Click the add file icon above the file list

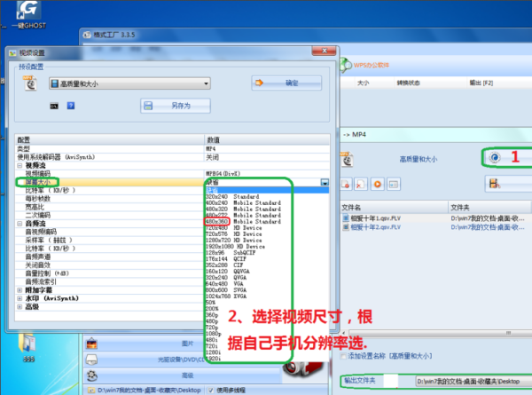(x=346, y=185)
